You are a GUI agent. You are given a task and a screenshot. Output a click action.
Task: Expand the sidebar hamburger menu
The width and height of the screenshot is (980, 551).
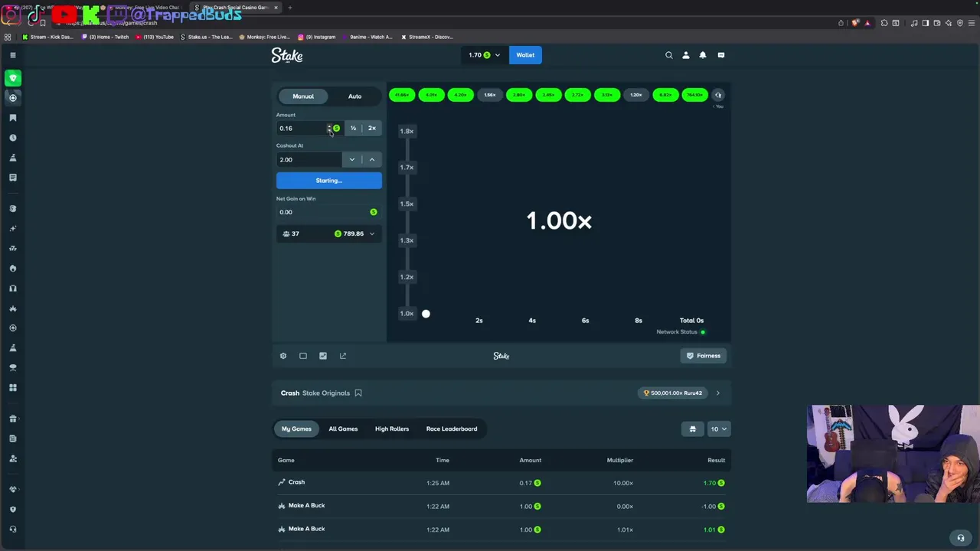tap(13, 55)
